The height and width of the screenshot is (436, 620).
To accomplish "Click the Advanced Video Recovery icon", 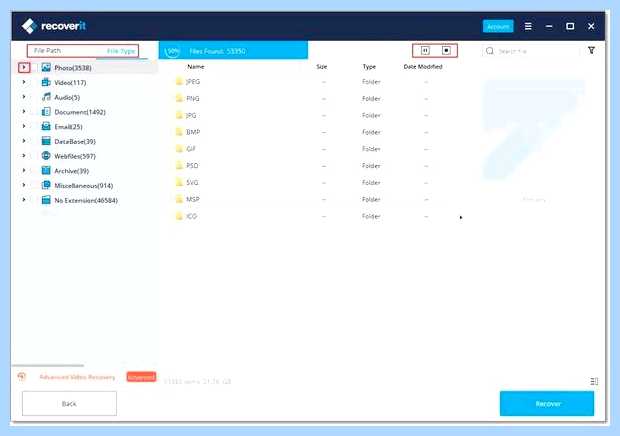I will coord(22,377).
